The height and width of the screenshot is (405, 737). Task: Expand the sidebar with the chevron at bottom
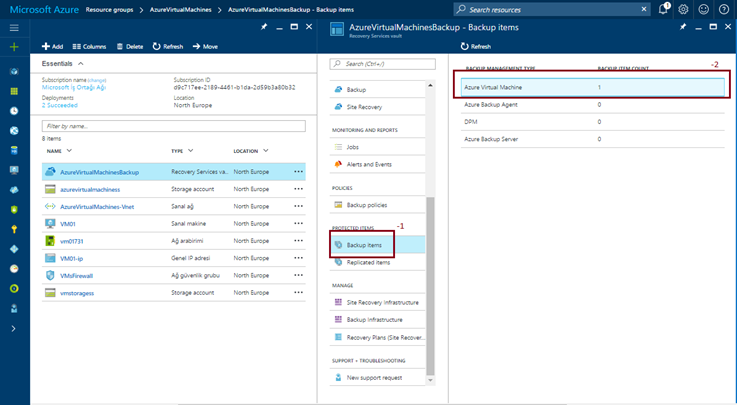point(14,328)
